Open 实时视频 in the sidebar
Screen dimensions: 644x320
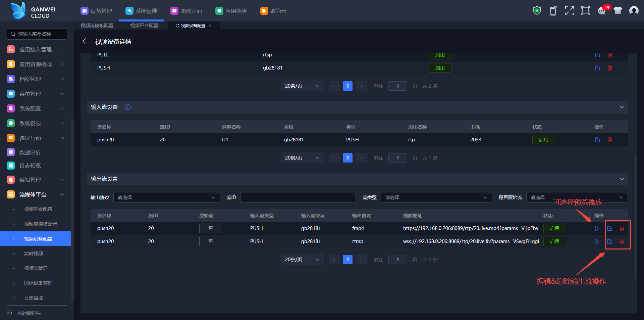pyautogui.click(x=34, y=254)
